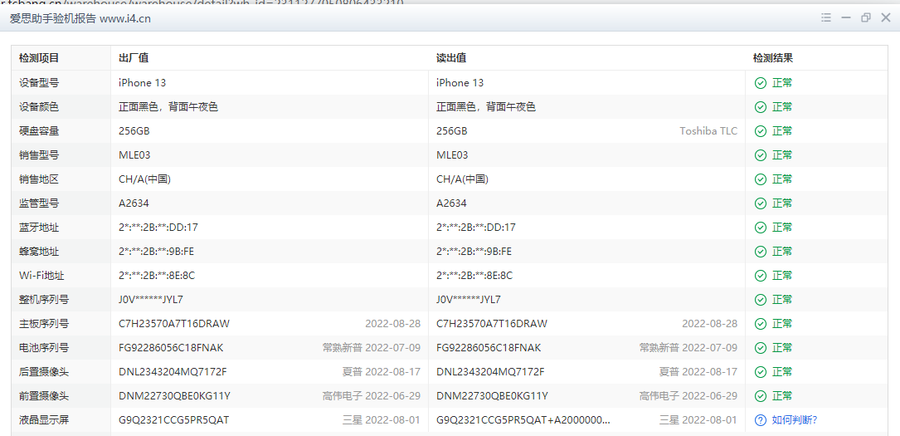Select the 设备型号 row label
This screenshot has width=900, height=436.
[39, 83]
